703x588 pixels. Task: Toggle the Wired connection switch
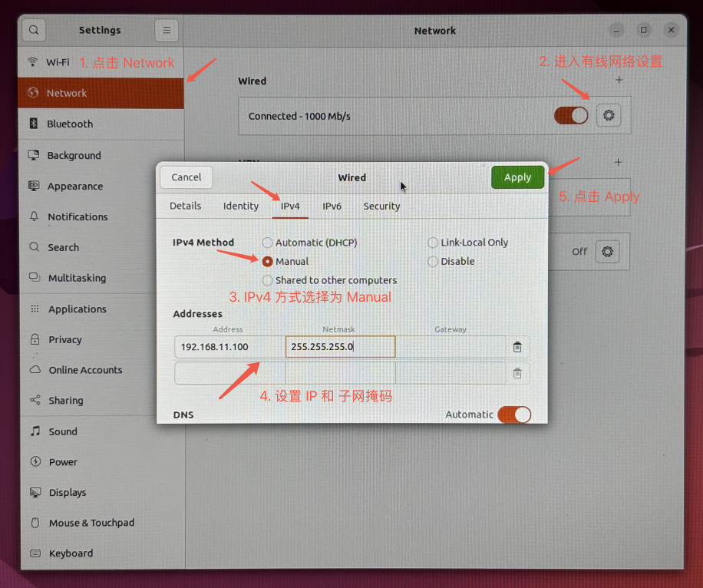(x=571, y=116)
